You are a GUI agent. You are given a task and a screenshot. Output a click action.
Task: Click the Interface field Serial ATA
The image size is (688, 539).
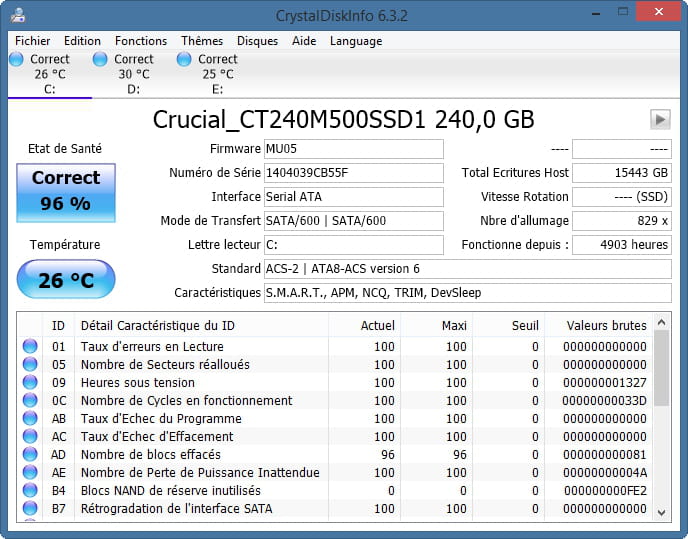354,197
